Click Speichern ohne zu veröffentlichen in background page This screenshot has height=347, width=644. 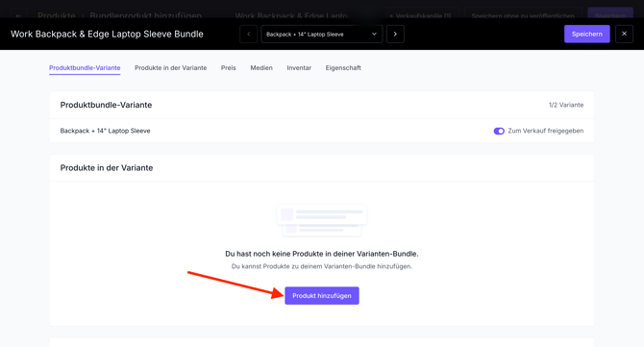click(523, 15)
